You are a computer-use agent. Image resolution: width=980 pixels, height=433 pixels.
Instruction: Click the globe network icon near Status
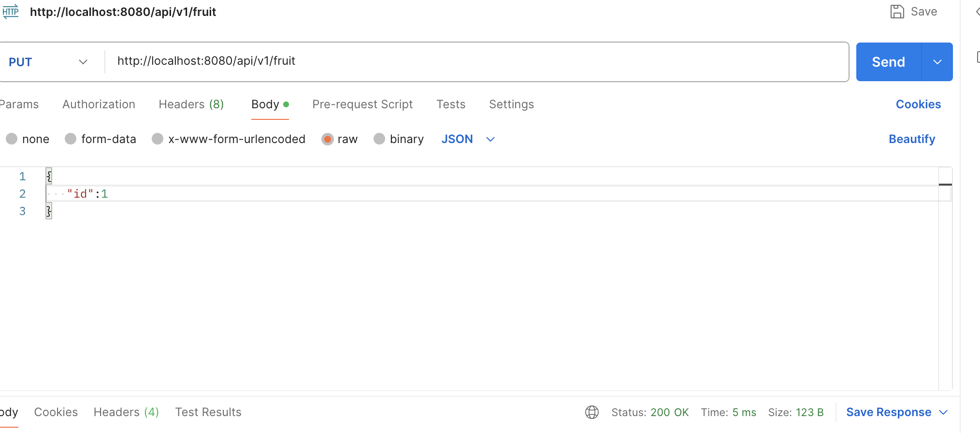coord(592,412)
